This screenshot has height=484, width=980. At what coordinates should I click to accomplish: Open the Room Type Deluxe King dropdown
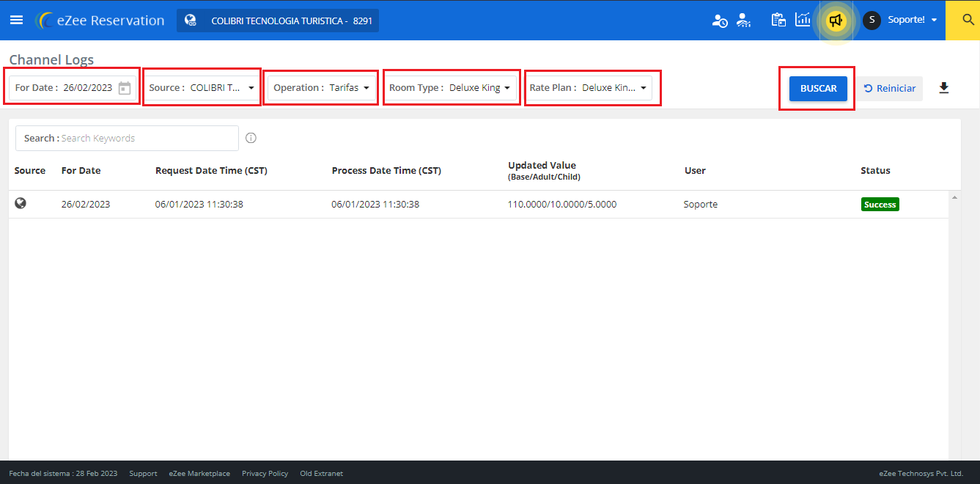tap(450, 87)
